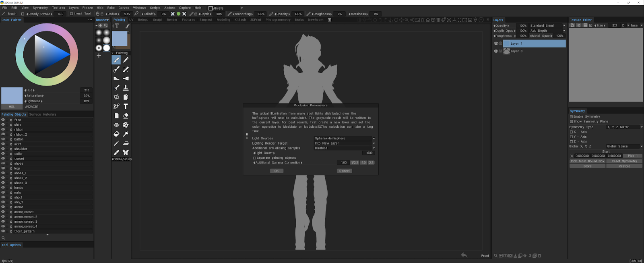Open the Addons menu

tap(170, 8)
